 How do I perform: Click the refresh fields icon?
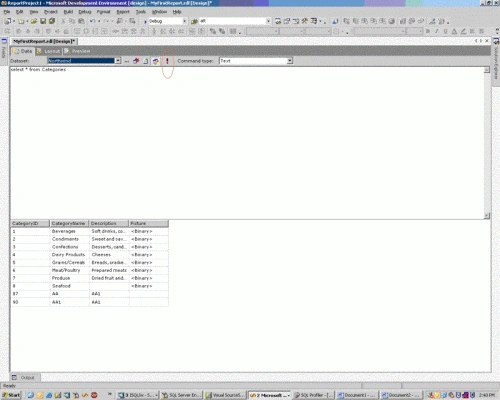tap(146, 61)
